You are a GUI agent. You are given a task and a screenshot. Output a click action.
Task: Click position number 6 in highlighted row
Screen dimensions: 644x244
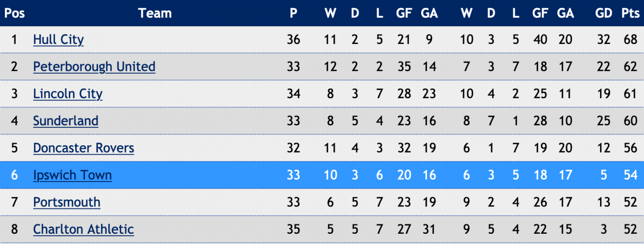[x=15, y=175]
